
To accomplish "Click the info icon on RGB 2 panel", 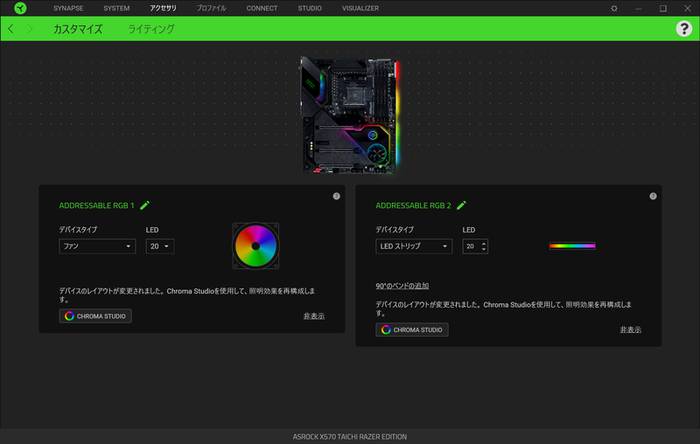I will [x=653, y=196].
